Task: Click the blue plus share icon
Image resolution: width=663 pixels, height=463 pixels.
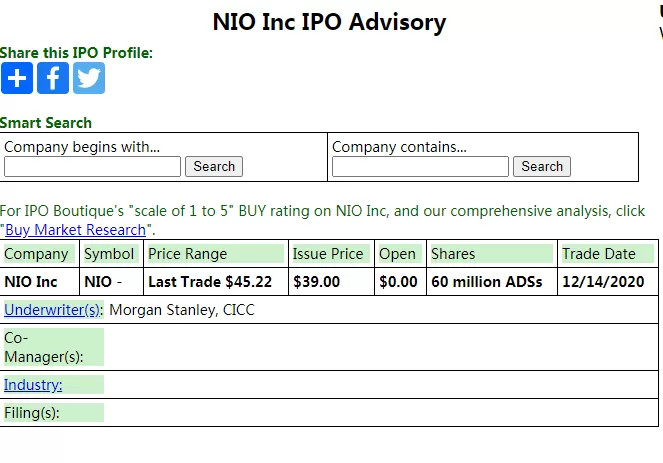Action: [17, 78]
